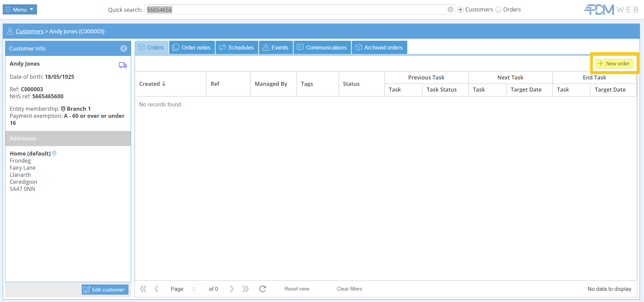Open the Menu dropdown
The width and height of the screenshot is (644, 302).
(x=20, y=9)
